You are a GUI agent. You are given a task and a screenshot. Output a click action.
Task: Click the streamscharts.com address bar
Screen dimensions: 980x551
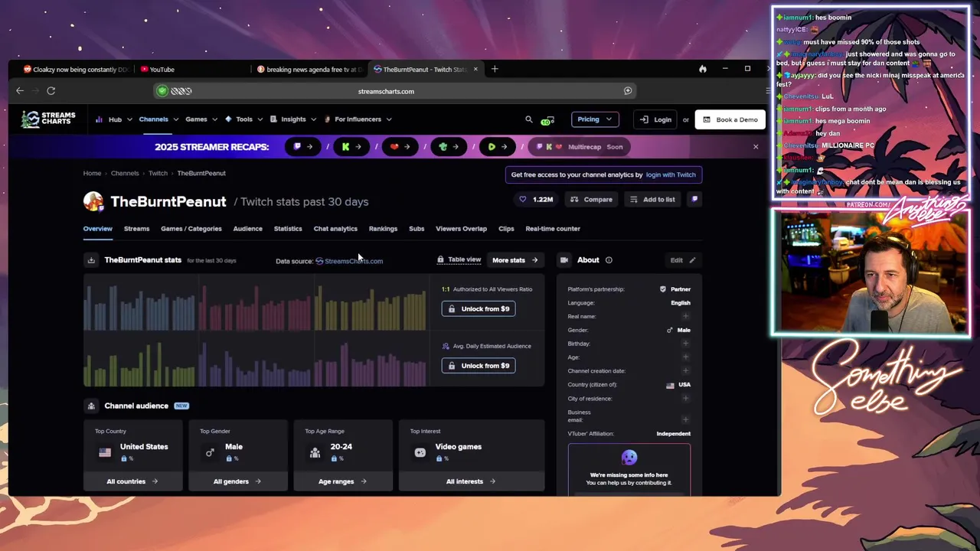[x=395, y=91]
